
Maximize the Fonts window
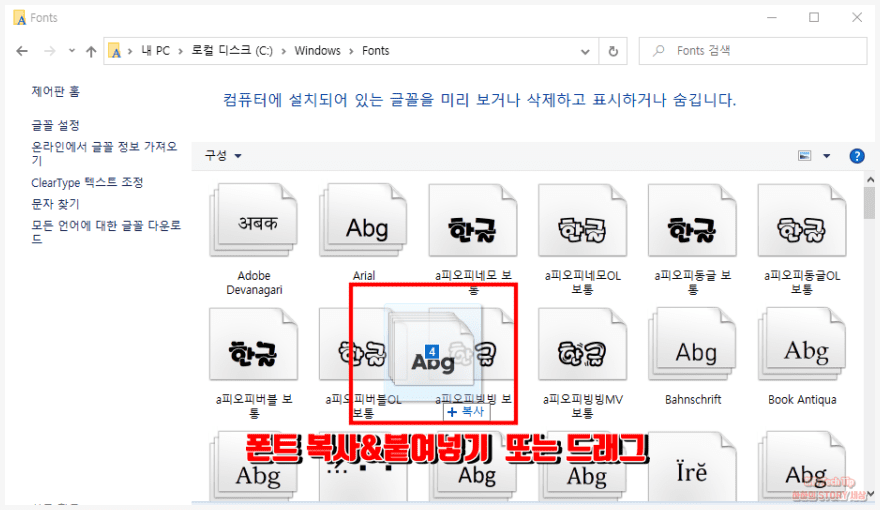(x=814, y=17)
